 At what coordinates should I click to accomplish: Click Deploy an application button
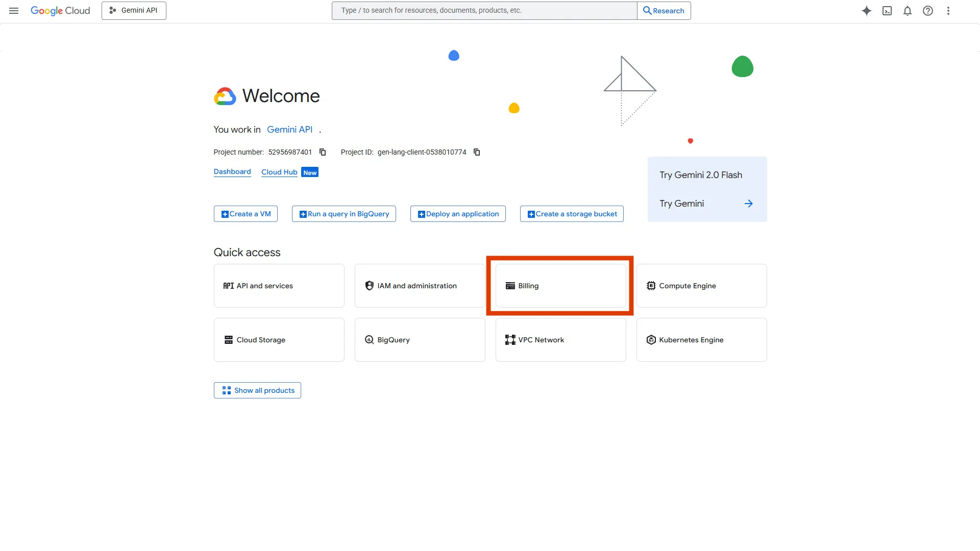tap(458, 214)
